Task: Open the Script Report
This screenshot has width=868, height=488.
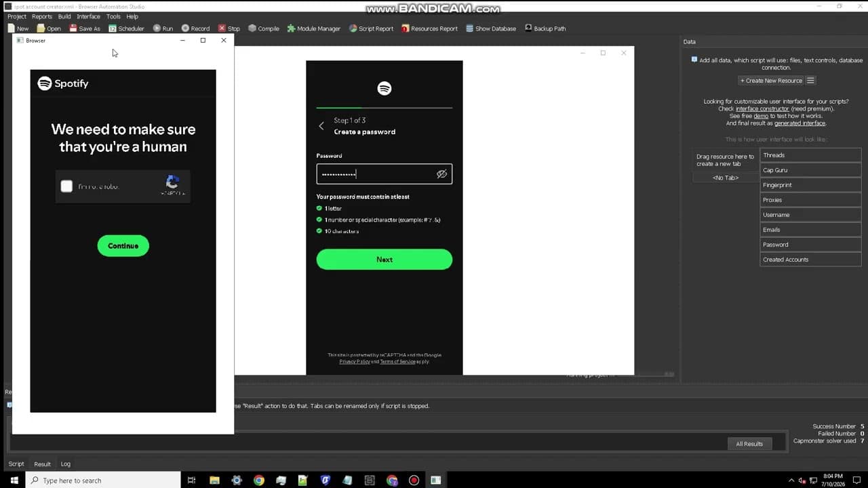Action: coord(371,28)
